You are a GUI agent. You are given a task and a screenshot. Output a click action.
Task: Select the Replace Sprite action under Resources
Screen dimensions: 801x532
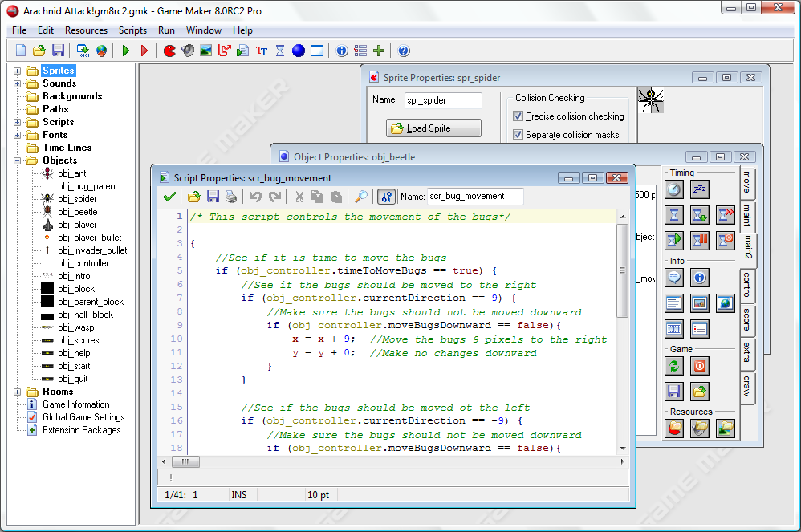(x=674, y=428)
